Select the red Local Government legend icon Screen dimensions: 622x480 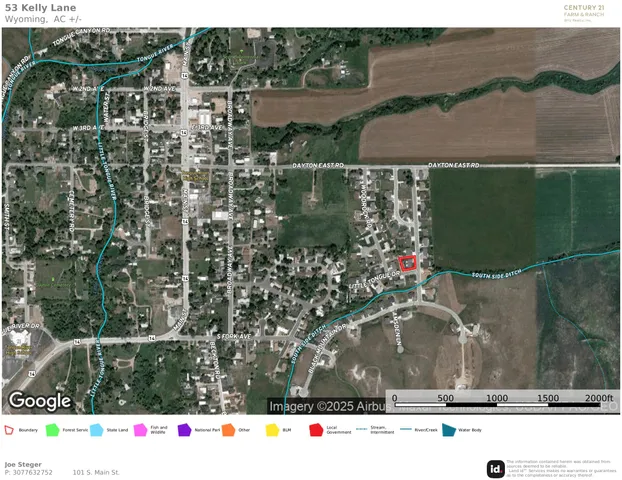click(316, 430)
